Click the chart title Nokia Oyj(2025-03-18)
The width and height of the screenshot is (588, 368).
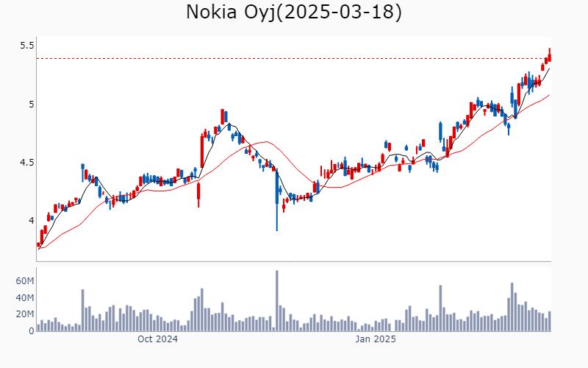click(x=293, y=12)
